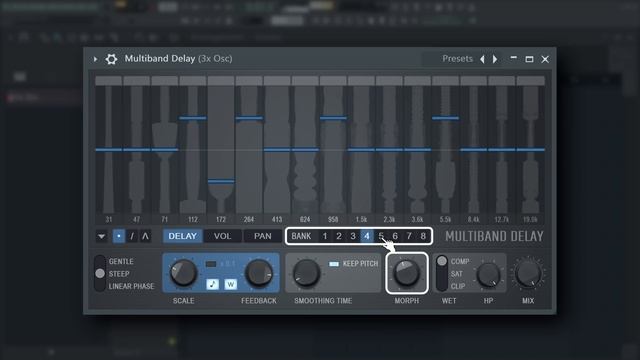The height and width of the screenshot is (360, 640).
Task: Set filter type to LINEAR PHASE
Action: tap(131, 286)
